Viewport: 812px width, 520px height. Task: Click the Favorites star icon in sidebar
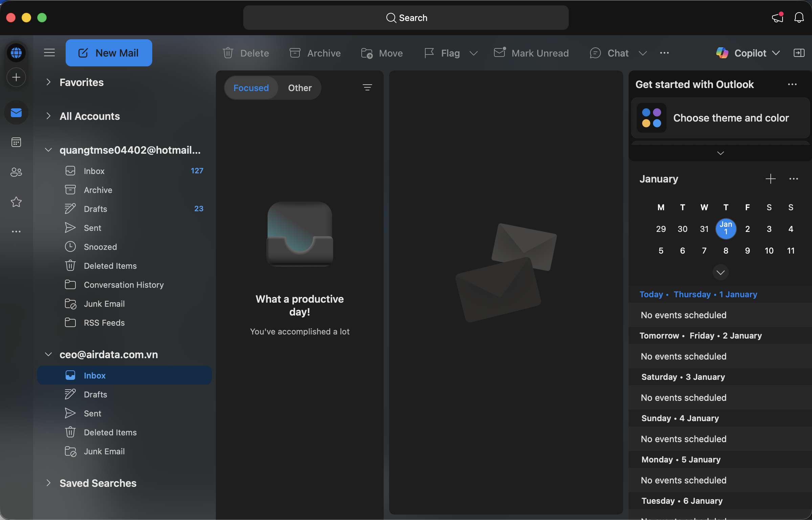pos(16,202)
